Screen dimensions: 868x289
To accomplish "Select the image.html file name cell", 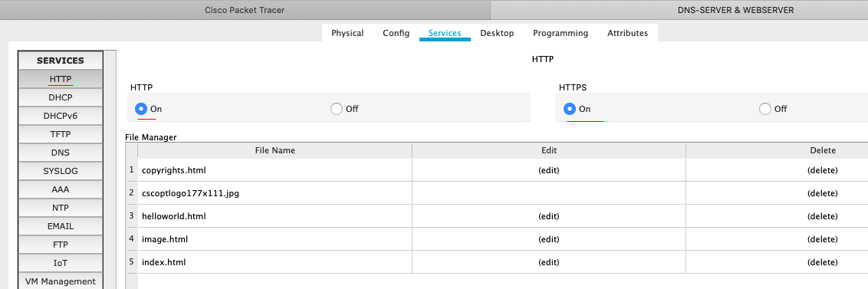I will [x=275, y=239].
